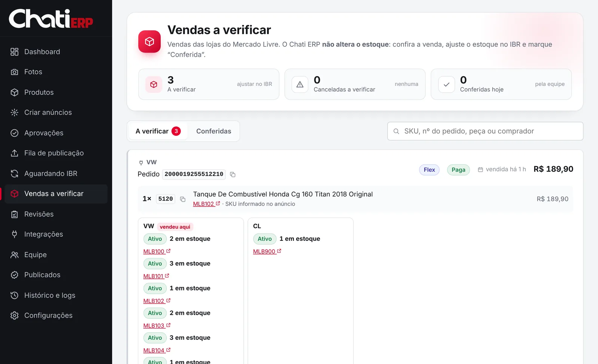Copy SKU 5120 with copy icon

(183, 199)
